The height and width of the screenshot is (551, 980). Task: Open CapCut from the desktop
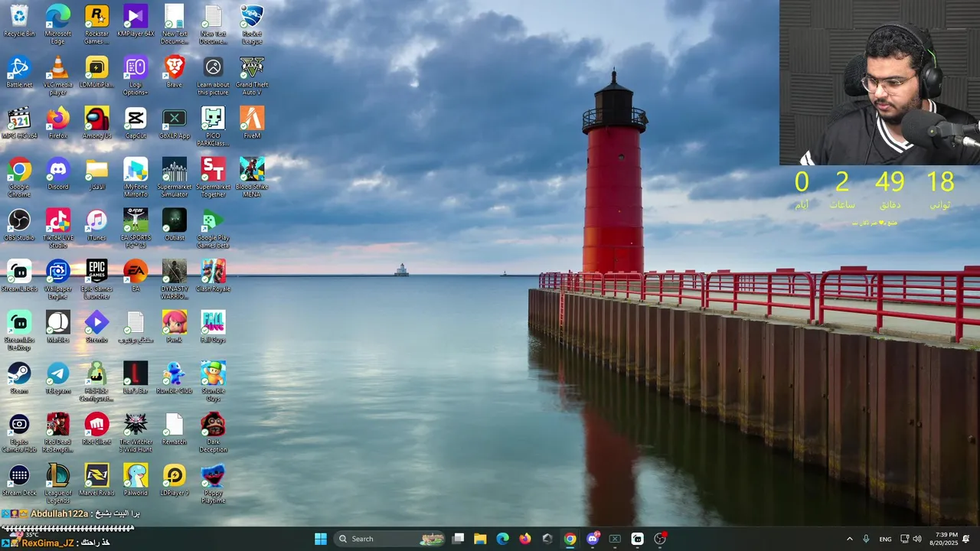coord(136,123)
